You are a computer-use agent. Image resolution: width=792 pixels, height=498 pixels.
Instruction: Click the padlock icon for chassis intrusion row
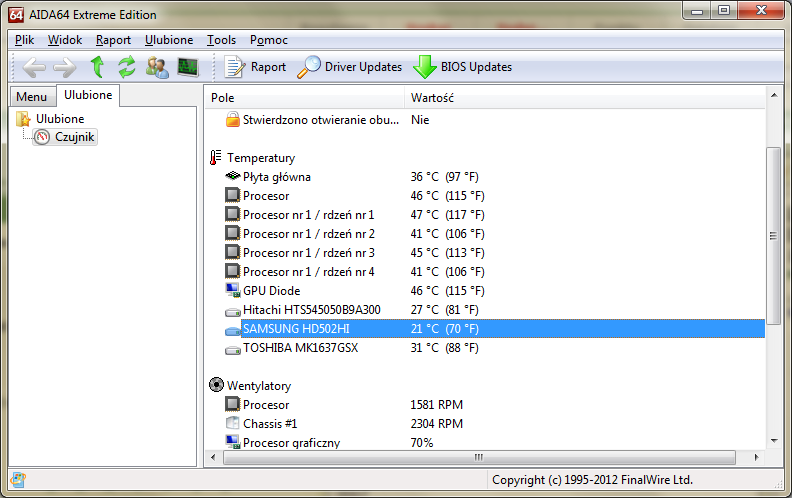(232, 120)
